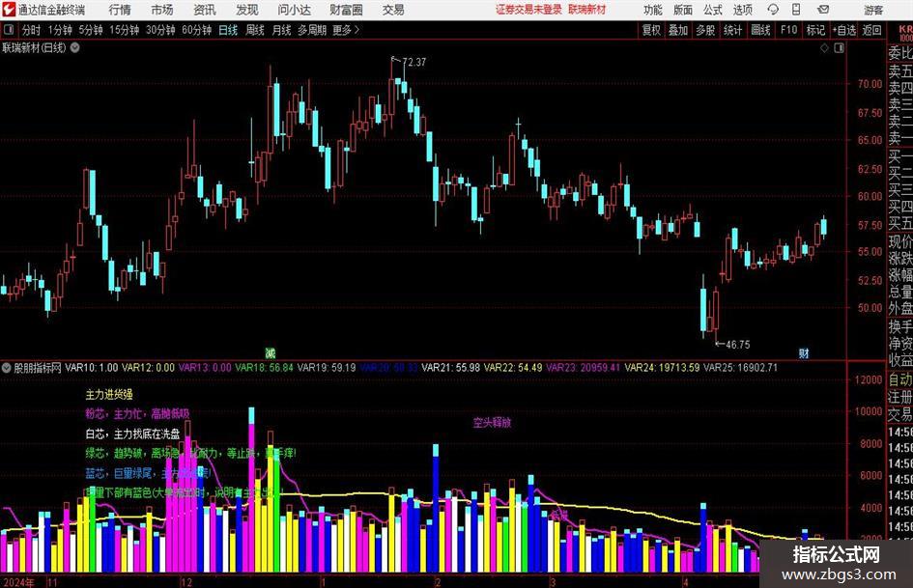Viewport: 913px width, 588px height.
Task: Open the 问小达 menu
Action: (294, 10)
